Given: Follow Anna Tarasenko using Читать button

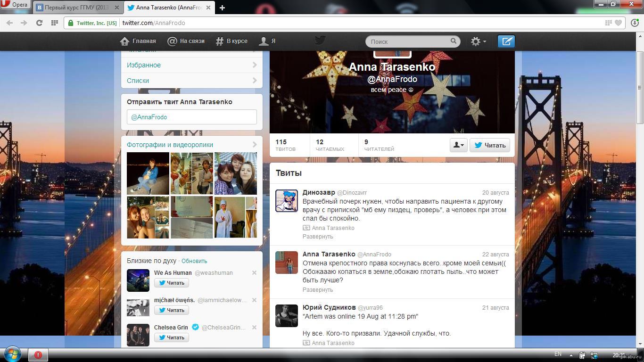Looking at the screenshot, I should pyautogui.click(x=490, y=145).
